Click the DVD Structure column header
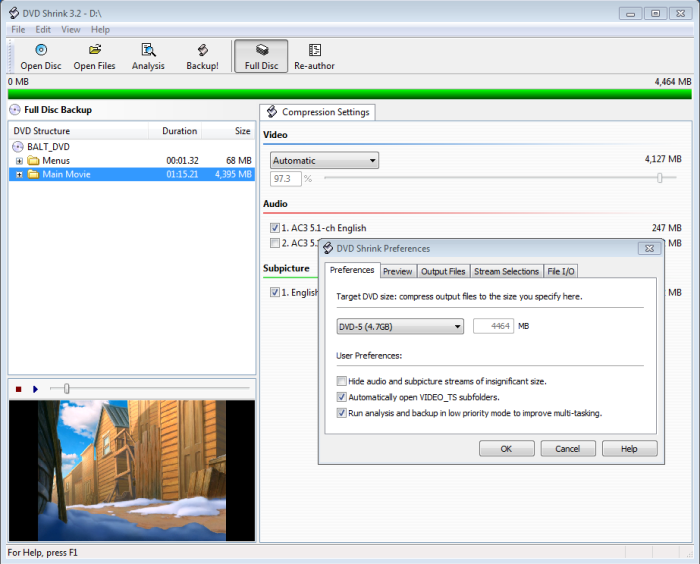 coord(79,131)
